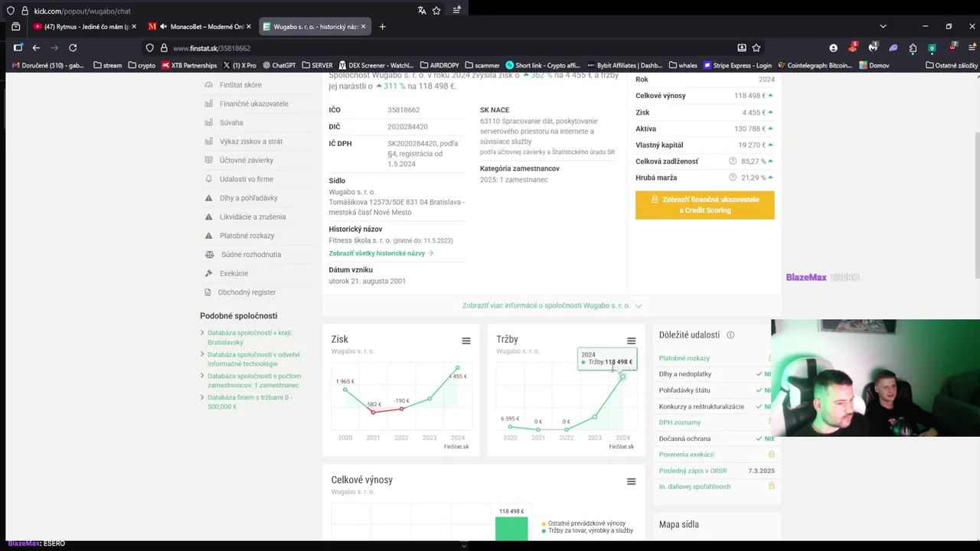Image resolution: width=980 pixels, height=551 pixels.
Task: Open Ostatné záložky bookmarks folder
Action: [952, 65]
